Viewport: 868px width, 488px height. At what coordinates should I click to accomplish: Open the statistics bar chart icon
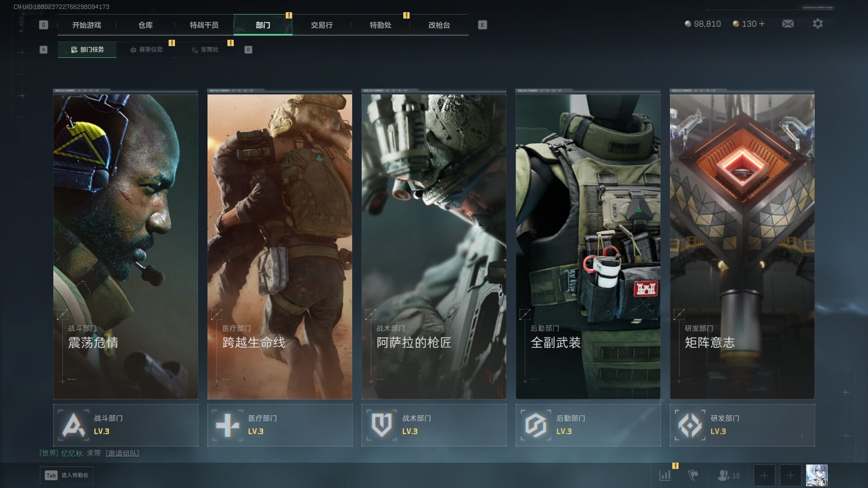point(665,475)
